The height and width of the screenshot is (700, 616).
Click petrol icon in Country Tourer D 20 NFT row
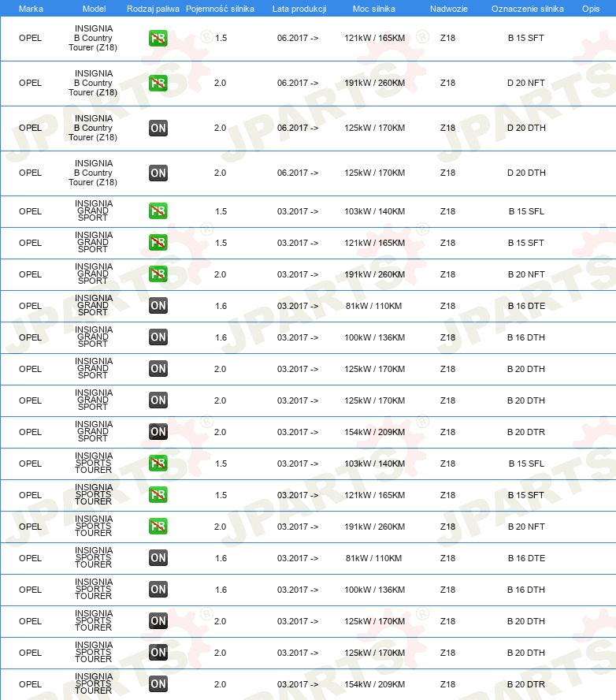click(158, 83)
